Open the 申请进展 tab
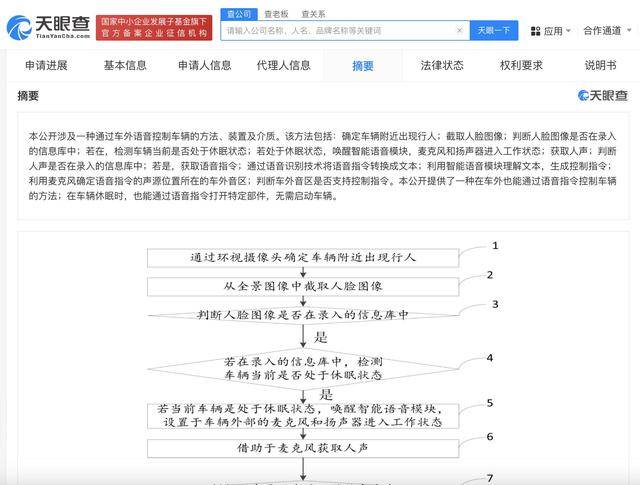Viewport: 640px width, 485px height. tap(46, 65)
